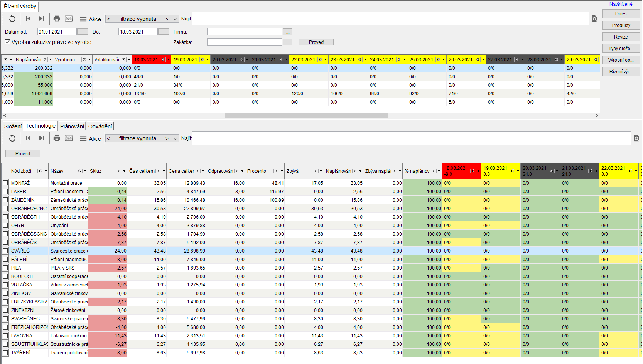
Task: Click search icon beside the lower Najít field
Action: click(x=636, y=138)
